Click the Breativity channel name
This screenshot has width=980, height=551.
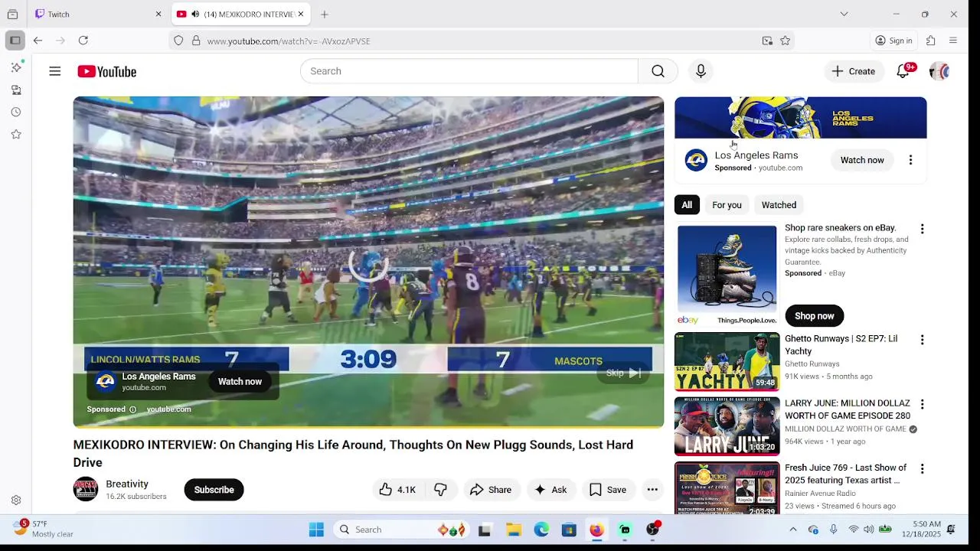127,484
